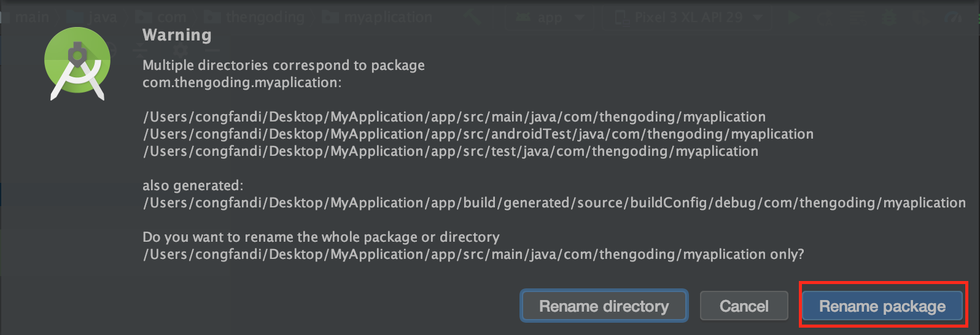Click the Rename directory button
This screenshot has width=980, height=335.
604,306
